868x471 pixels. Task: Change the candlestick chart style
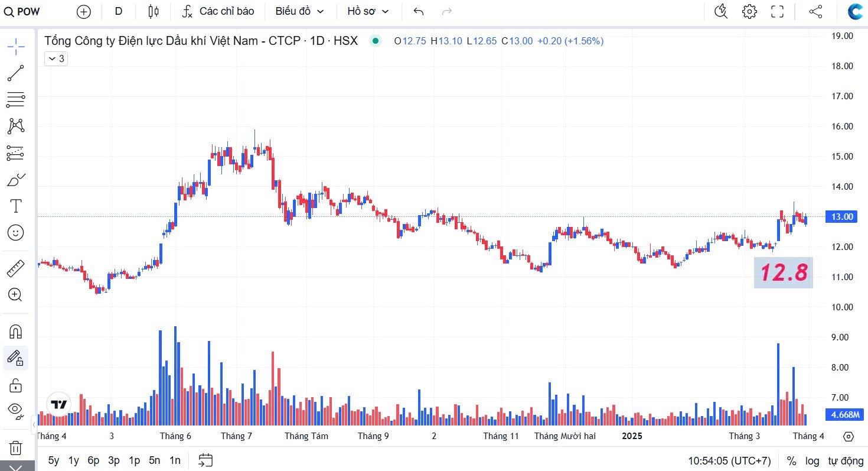click(154, 11)
